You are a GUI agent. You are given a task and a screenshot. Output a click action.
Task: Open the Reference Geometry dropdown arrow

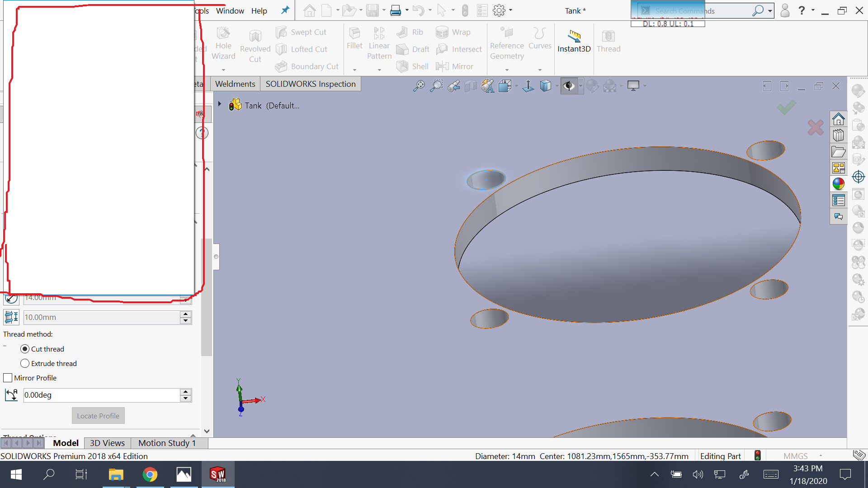tap(507, 70)
